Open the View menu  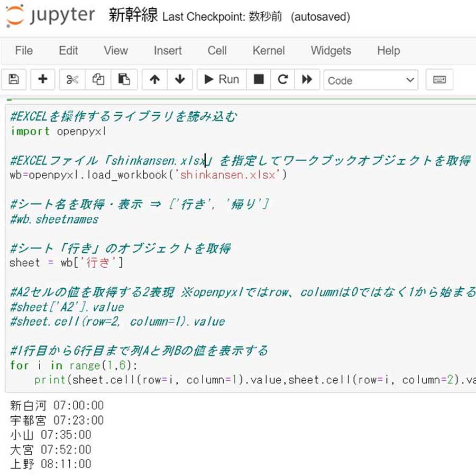[116, 50]
